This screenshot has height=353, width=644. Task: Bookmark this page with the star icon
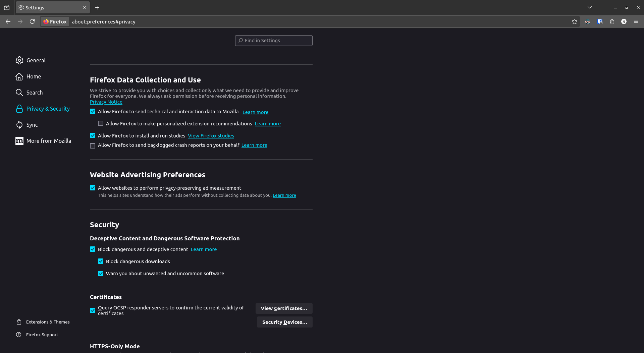pos(575,21)
